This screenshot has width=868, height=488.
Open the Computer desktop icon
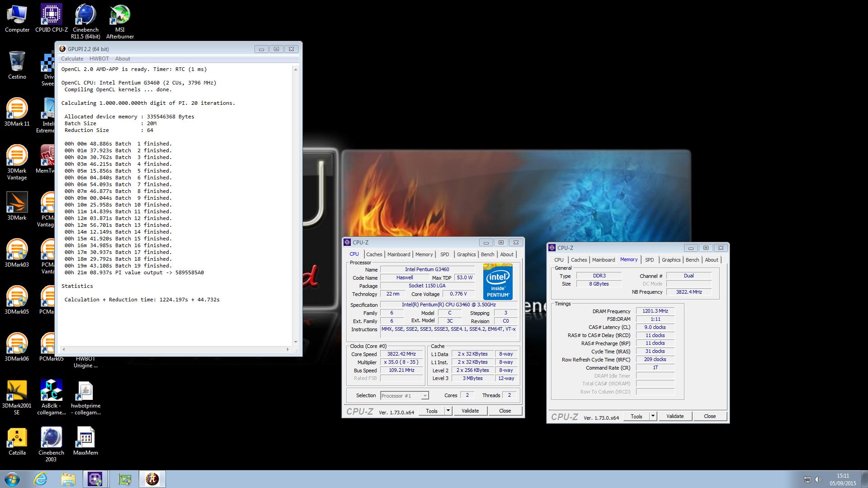pyautogui.click(x=17, y=19)
